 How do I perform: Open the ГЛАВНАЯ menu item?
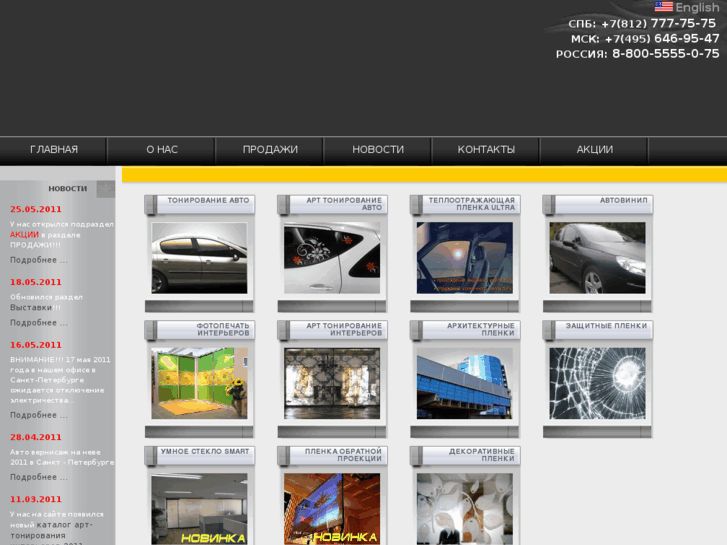pyautogui.click(x=54, y=149)
